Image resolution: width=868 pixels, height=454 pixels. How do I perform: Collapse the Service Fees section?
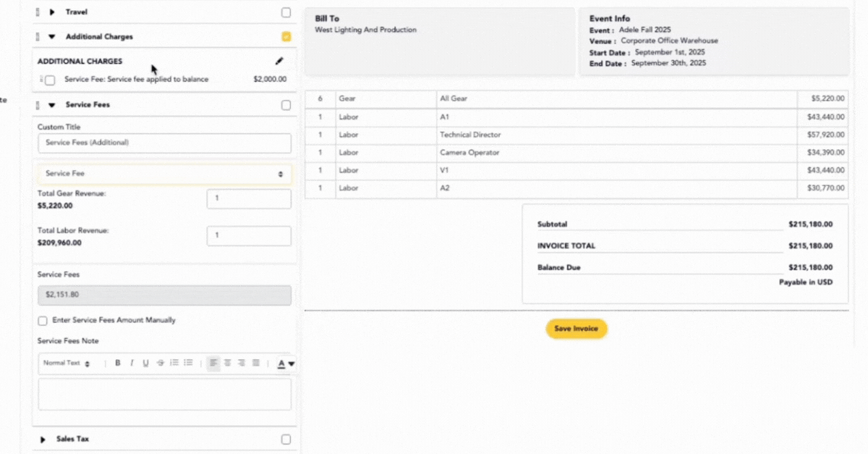pos(52,105)
